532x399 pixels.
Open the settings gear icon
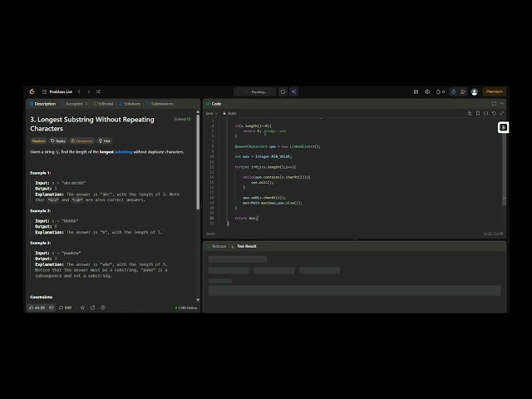pyautogui.click(x=427, y=91)
